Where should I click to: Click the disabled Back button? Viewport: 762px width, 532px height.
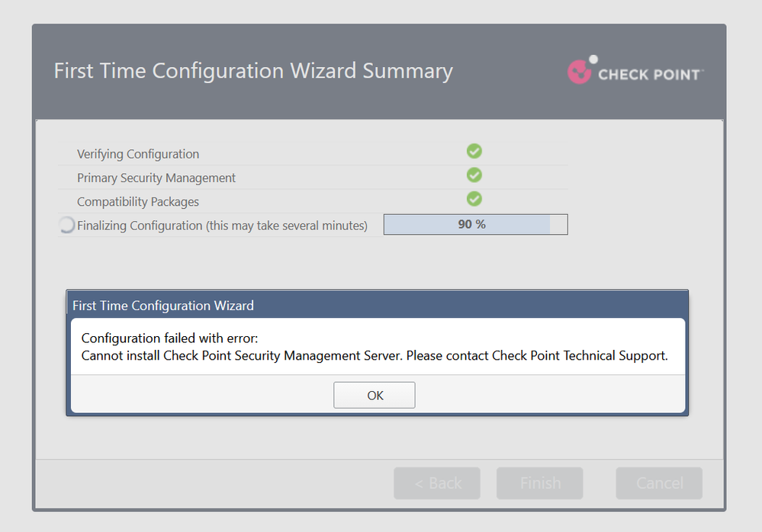pyautogui.click(x=437, y=483)
